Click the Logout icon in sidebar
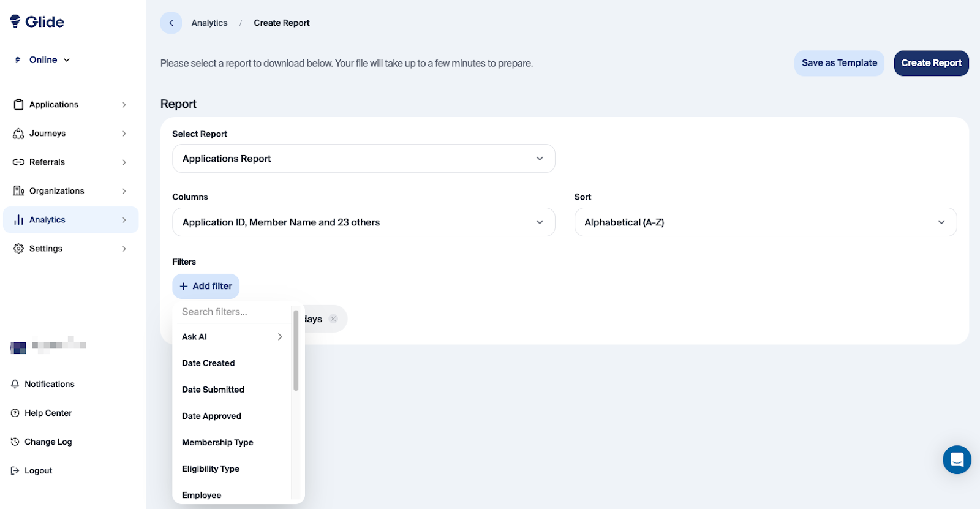 15,470
